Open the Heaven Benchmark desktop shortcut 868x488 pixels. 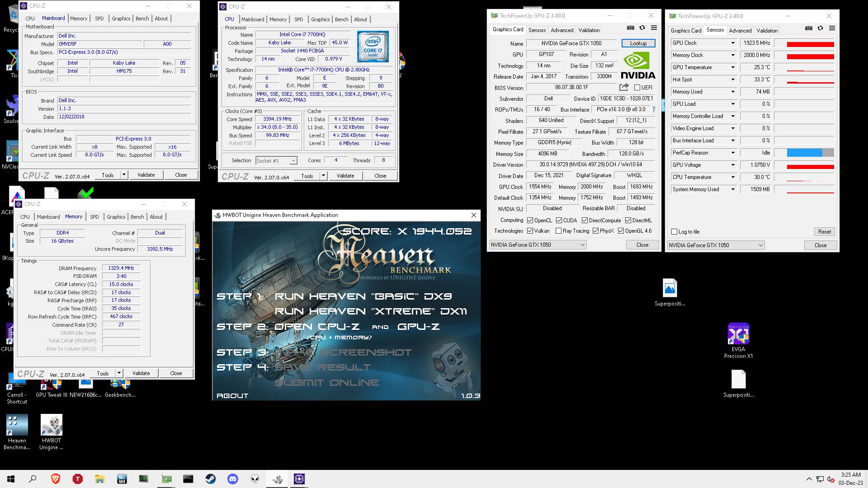(17, 432)
